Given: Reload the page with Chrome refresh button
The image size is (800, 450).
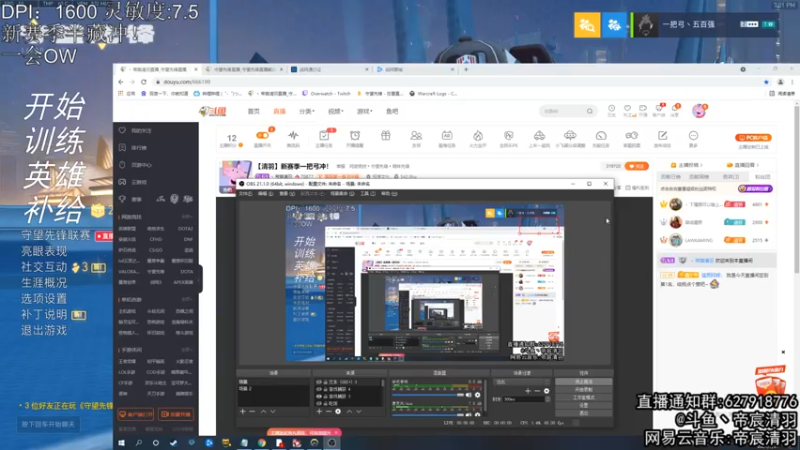Looking at the screenshot, I should click(144, 82).
